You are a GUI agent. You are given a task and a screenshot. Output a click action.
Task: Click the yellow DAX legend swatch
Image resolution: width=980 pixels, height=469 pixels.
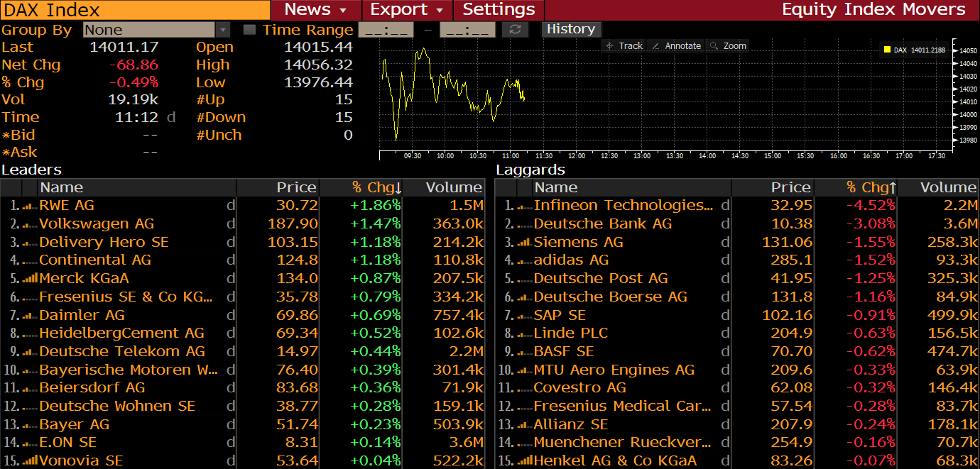point(887,50)
